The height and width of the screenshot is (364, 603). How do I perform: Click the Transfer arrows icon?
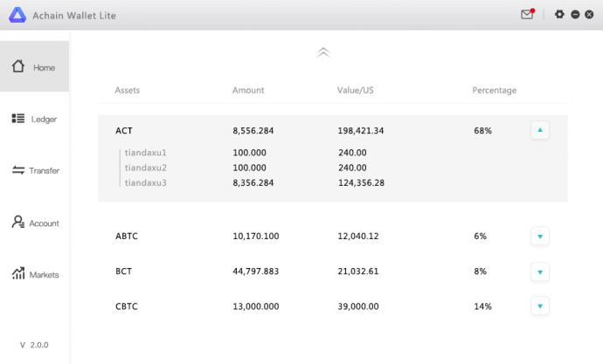(x=18, y=170)
